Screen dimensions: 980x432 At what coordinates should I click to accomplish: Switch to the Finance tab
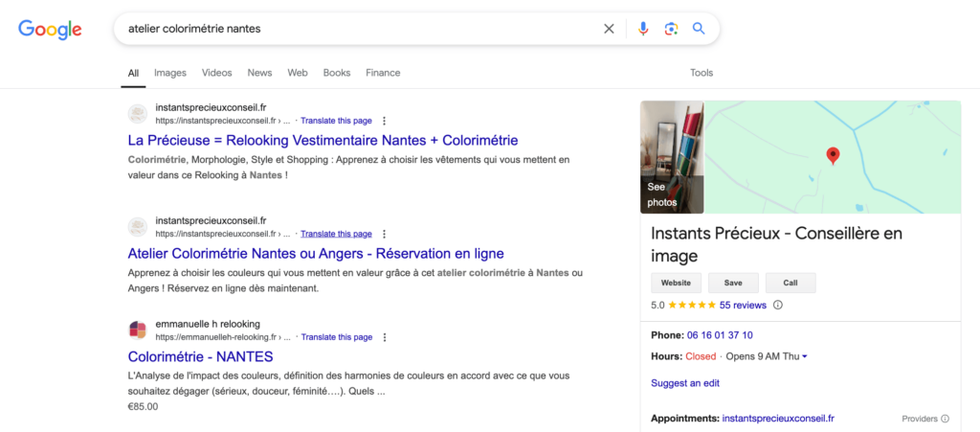click(383, 73)
